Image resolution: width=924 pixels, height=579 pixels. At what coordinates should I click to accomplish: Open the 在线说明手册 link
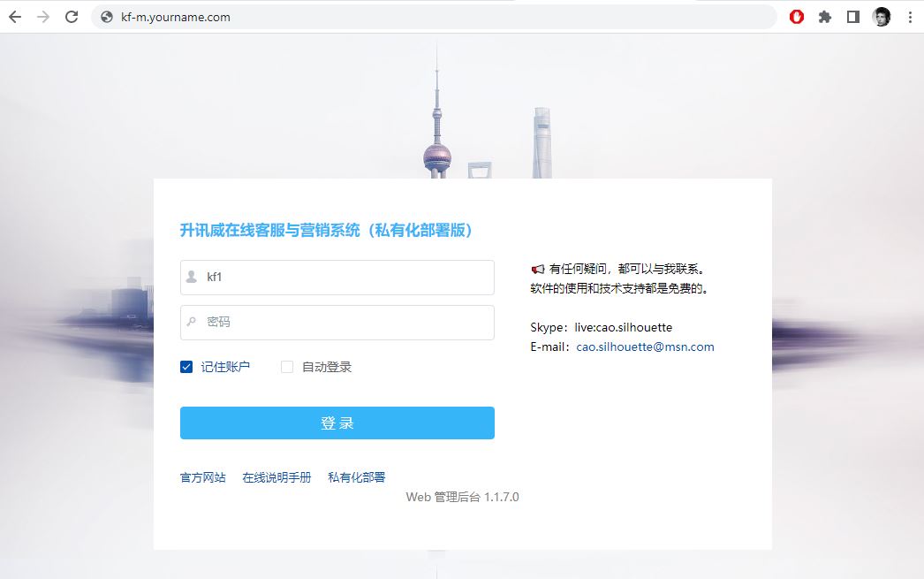[276, 477]
